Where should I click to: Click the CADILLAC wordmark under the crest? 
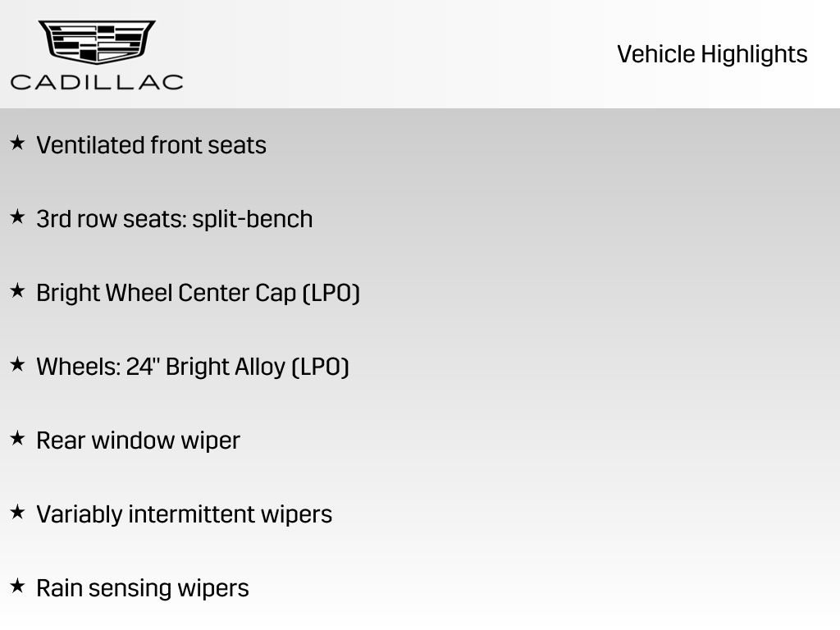[97, 81]
